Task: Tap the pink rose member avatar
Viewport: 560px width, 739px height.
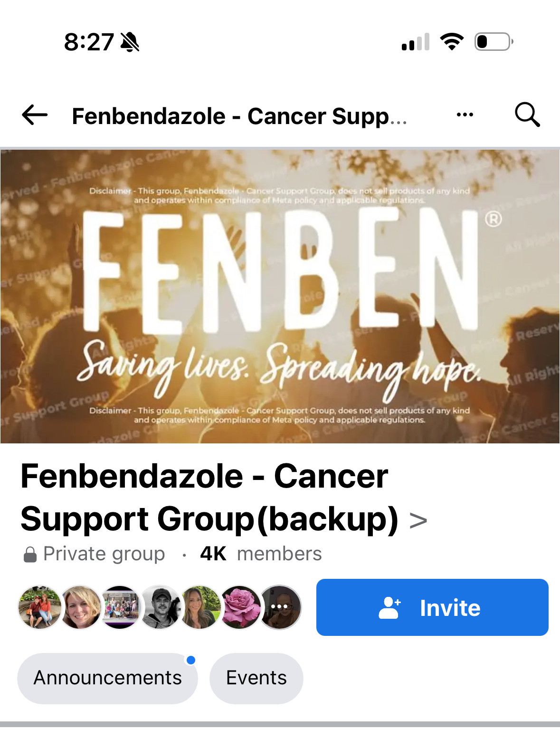Action: point(240,607)
